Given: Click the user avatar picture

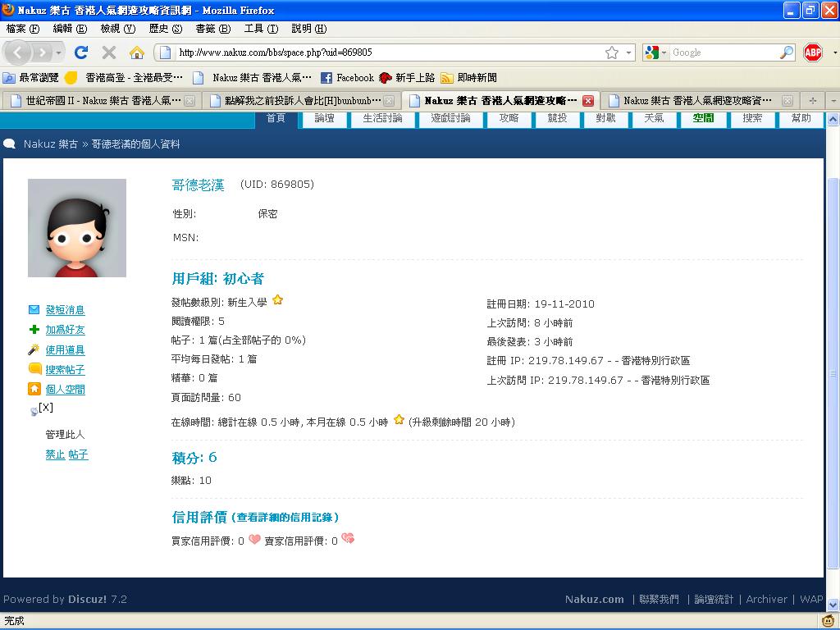Looking at the screenshot, I should 77,228.
